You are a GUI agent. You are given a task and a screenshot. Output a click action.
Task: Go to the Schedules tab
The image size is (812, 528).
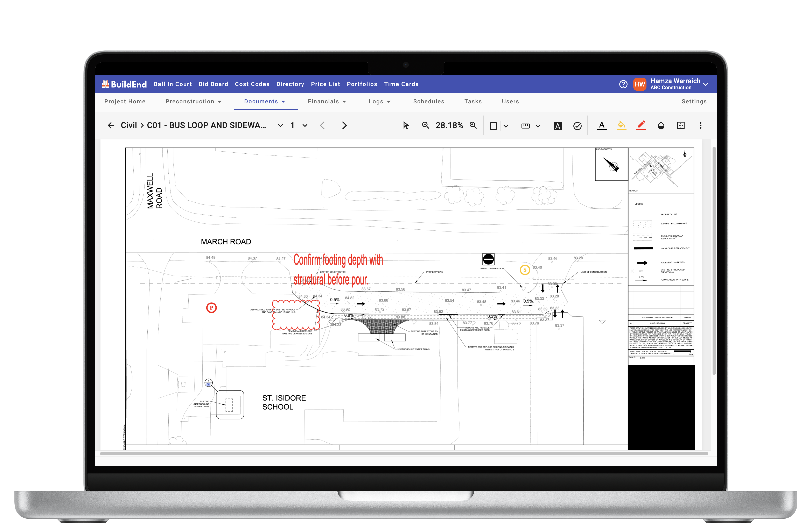tap(428, 101)
